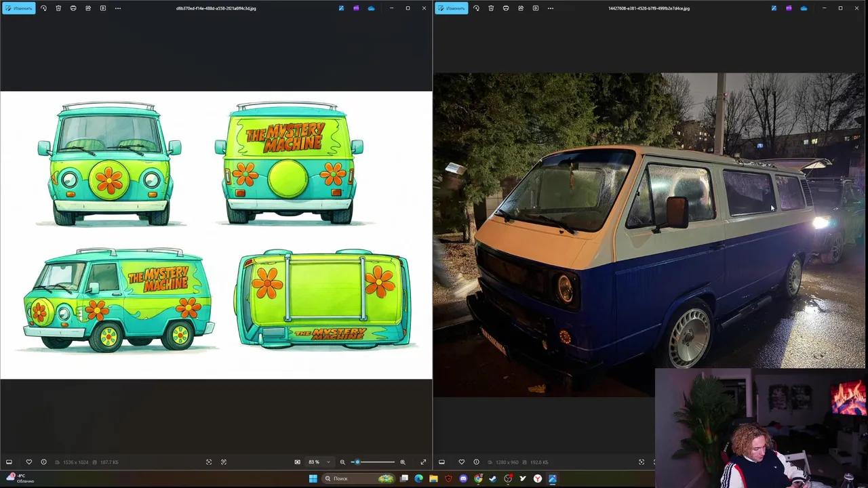Click the 187.7 КБ file size text
Screen dimensions: 868x488
(109, 462)
